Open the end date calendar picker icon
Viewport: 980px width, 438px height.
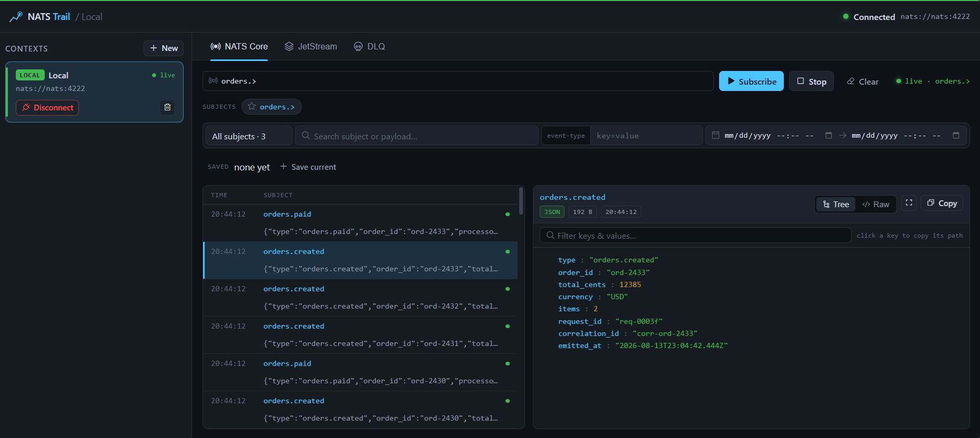coord(956,136)
